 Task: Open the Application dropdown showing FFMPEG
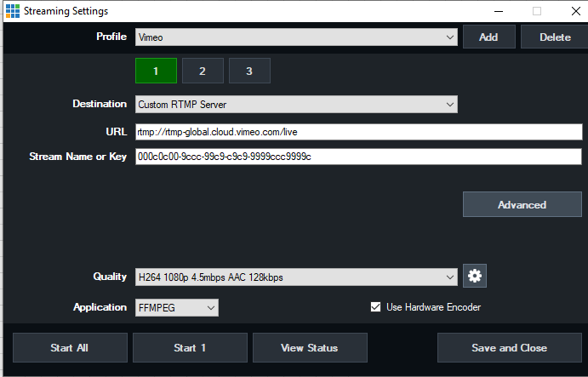pos(177,307)
